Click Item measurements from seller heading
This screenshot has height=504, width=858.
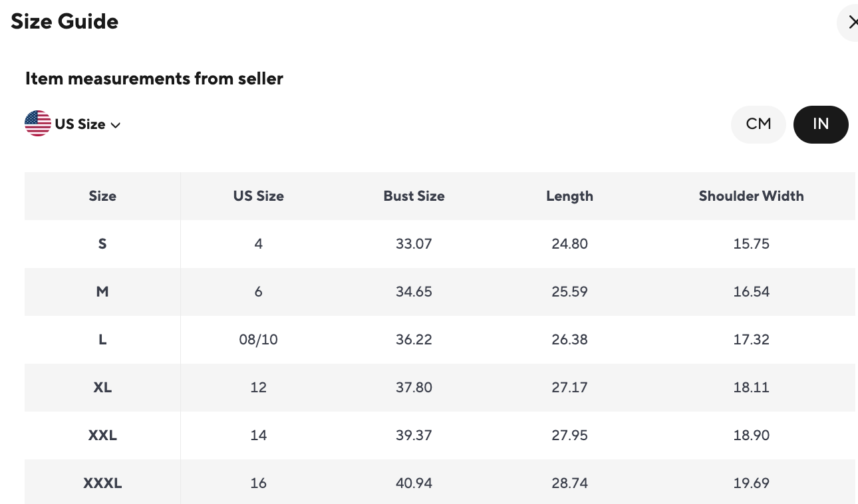coord(154,78)
